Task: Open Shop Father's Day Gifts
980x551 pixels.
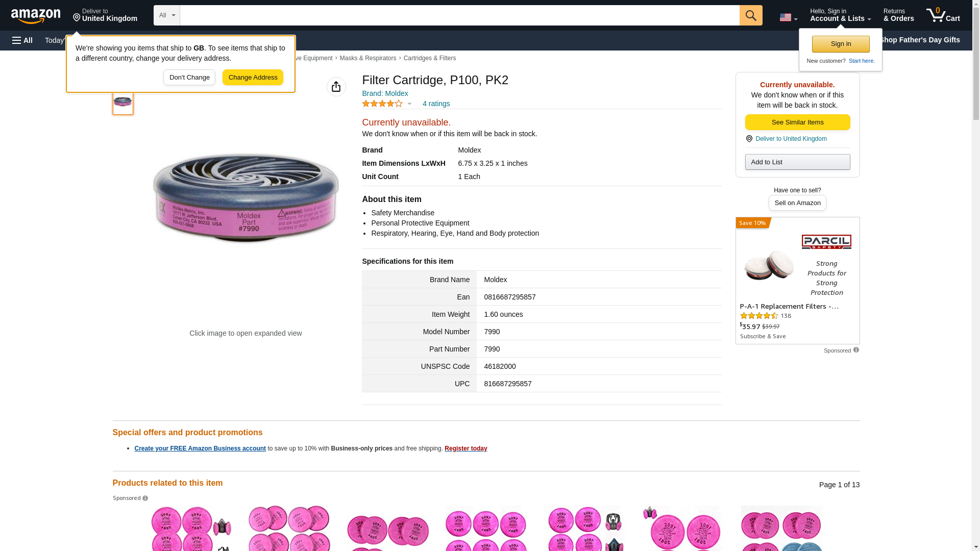Action: [919, 40]
